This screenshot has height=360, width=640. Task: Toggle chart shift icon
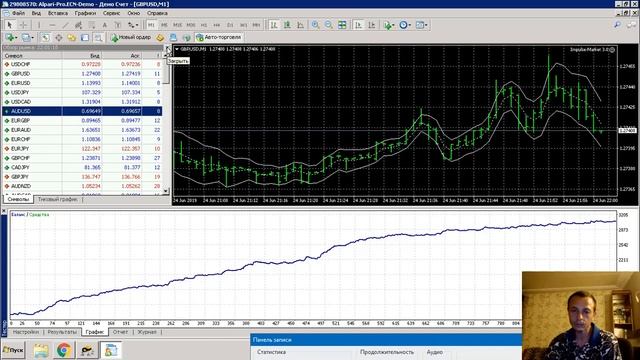(371, 25)
